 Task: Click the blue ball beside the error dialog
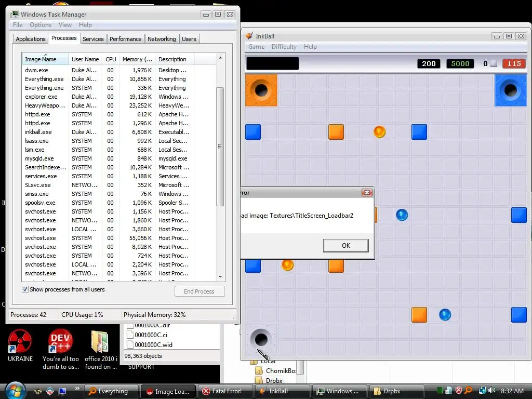tap(402, 215)
